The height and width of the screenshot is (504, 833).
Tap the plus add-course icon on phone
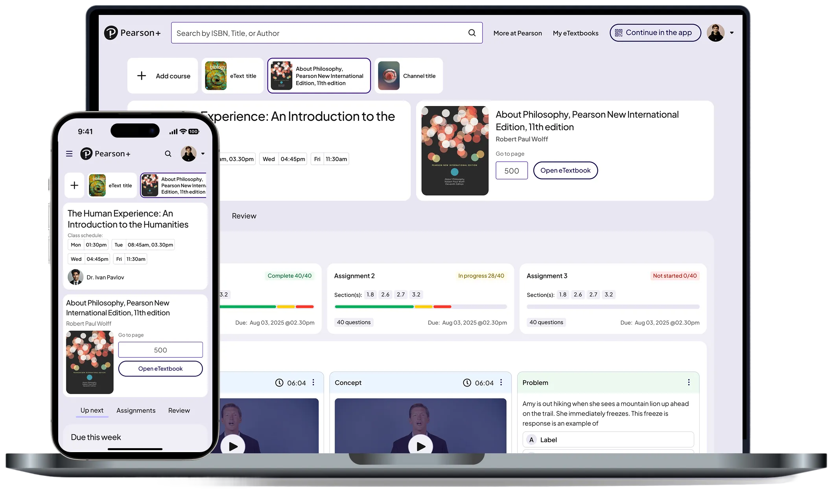(74, 185)
